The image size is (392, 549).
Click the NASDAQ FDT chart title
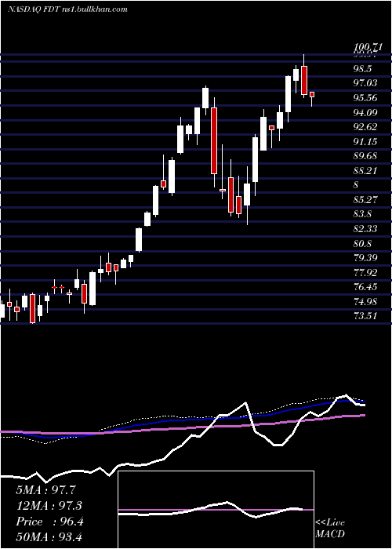click(x=67, y=9)
